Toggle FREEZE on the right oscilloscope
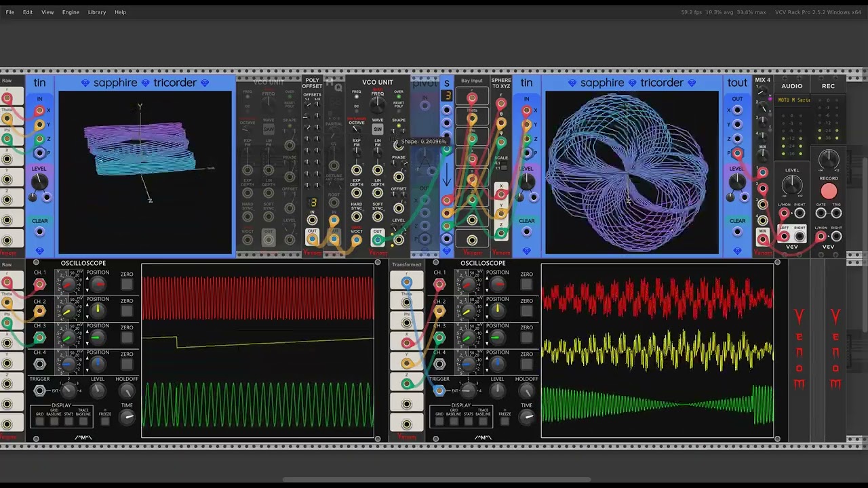868x488 pixels. (x=505, y=421)
